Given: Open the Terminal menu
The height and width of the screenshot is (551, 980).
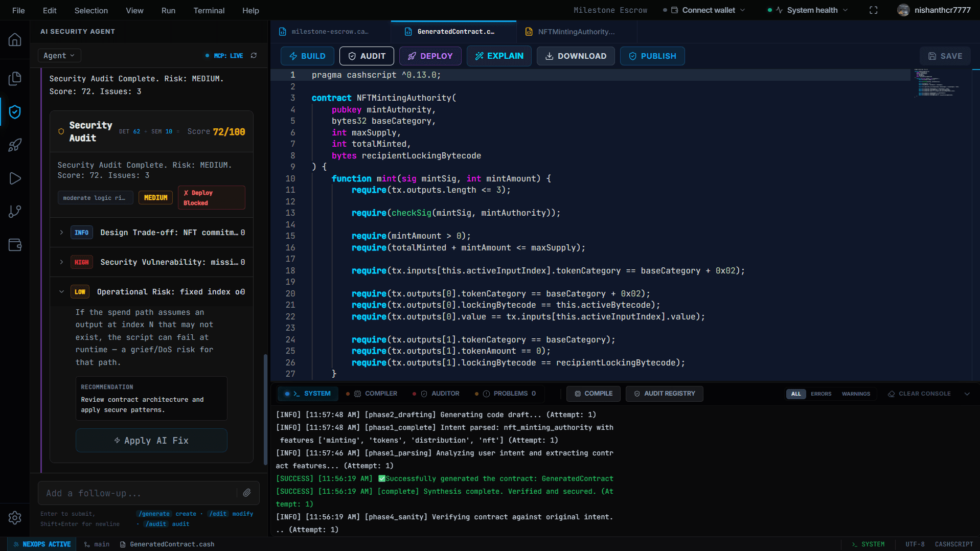Looking at the screenshot, I should coord(209,10).
